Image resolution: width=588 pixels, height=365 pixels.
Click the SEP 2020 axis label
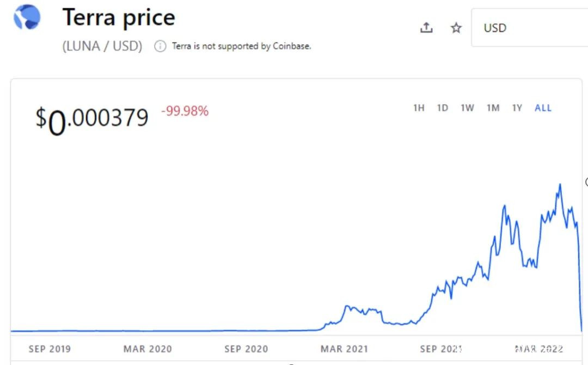click(246, 349)
